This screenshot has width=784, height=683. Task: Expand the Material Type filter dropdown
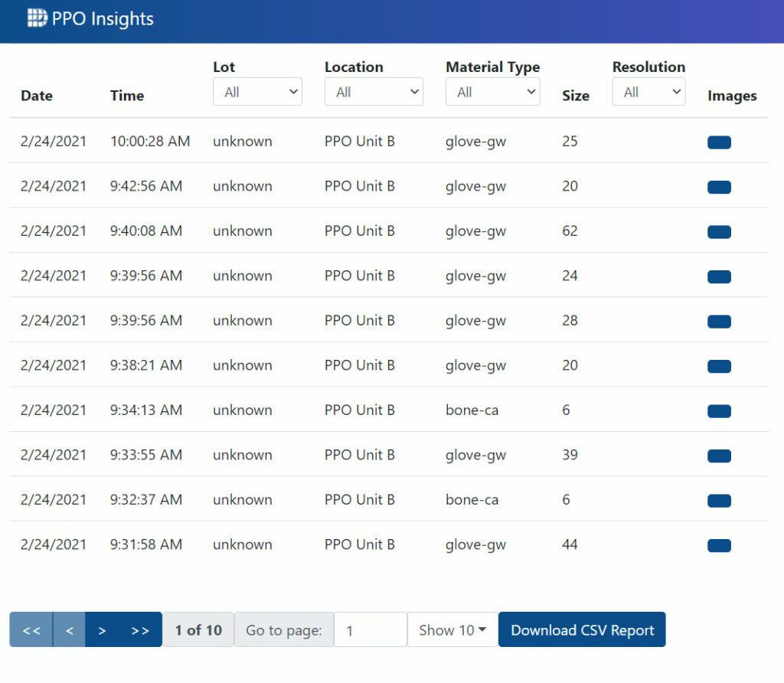click(492, 91)
